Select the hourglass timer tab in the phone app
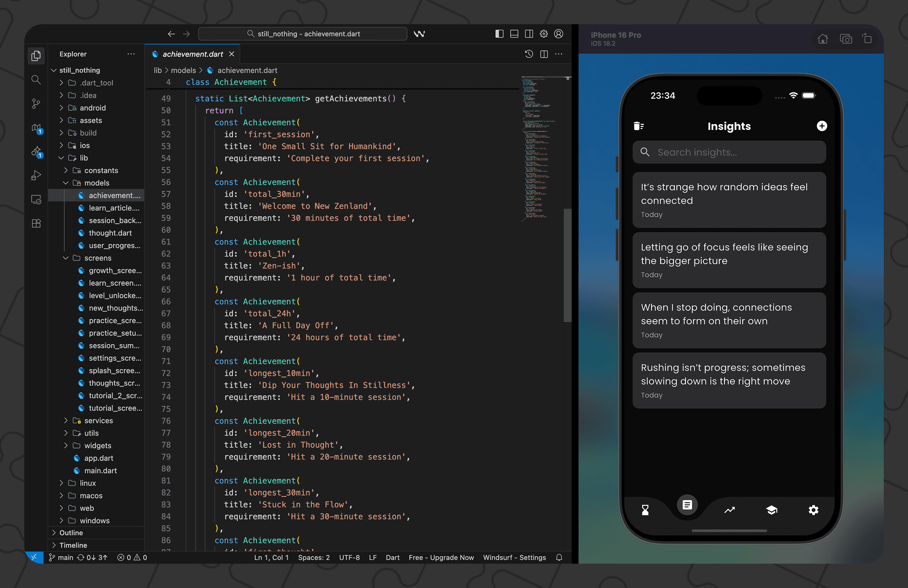This screenshot has height=588, width=908. [x=645, y=510]
